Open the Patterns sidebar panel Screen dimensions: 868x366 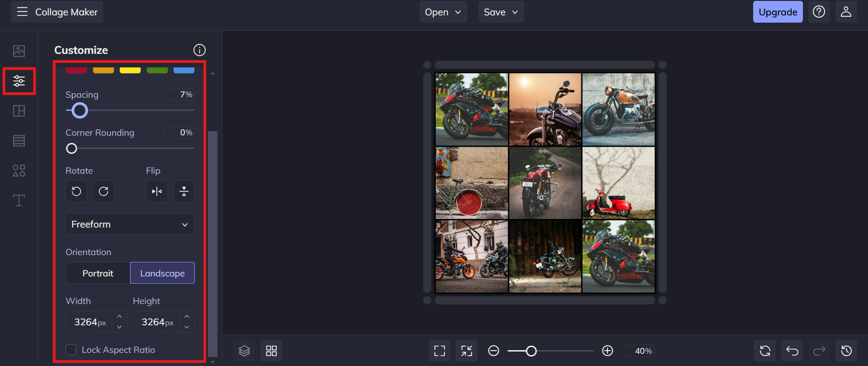[x=19, y=141]
